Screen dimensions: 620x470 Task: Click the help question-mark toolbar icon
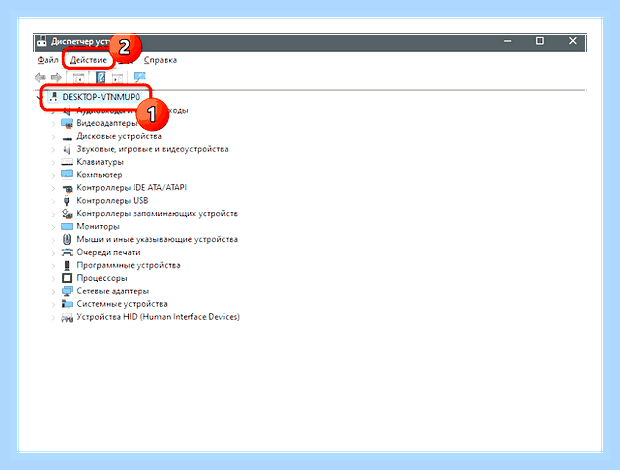[100, 77]
